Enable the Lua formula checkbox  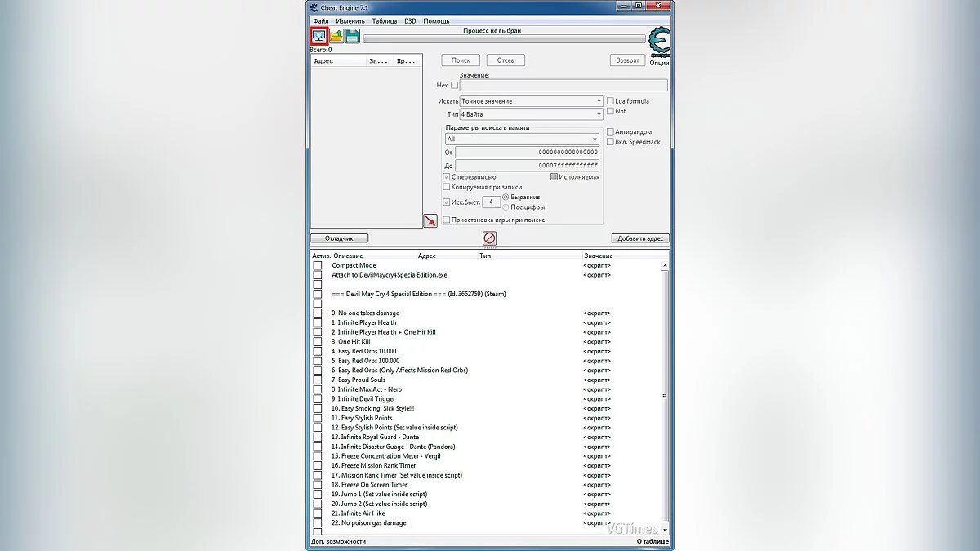tap(610, 101)
